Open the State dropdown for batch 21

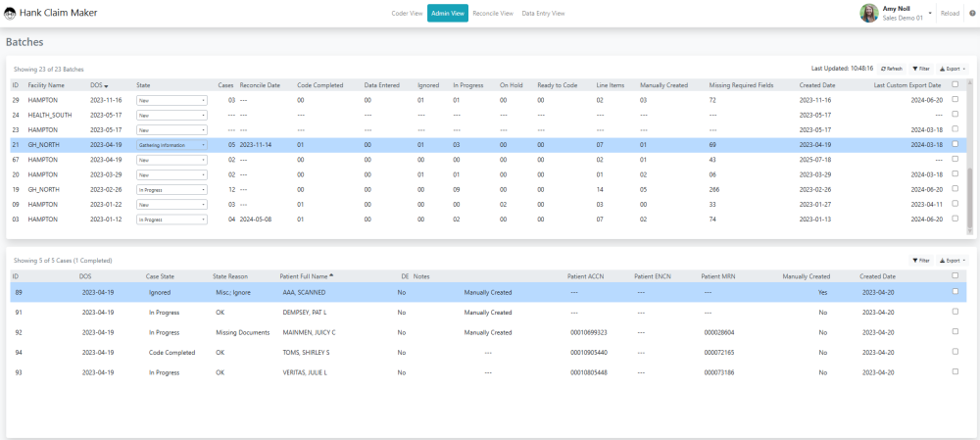tap(171, 144)
